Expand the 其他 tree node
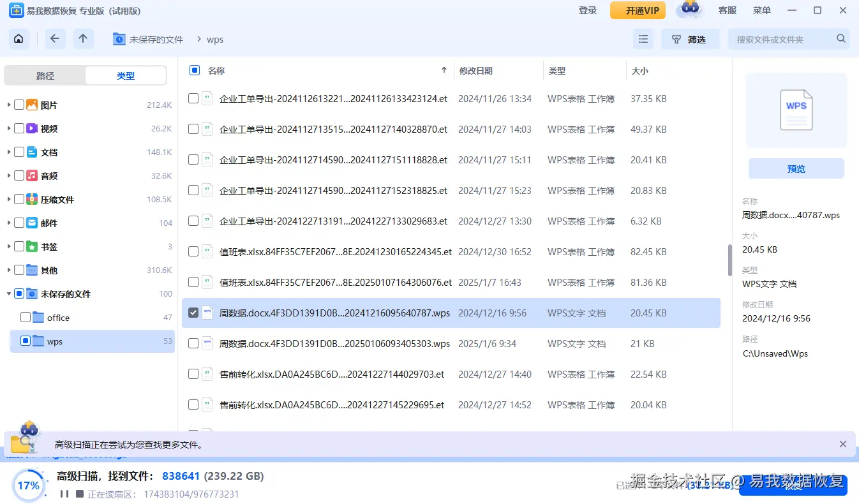The height and width of the screenshot is (504, 859). [x=9, y=270]
